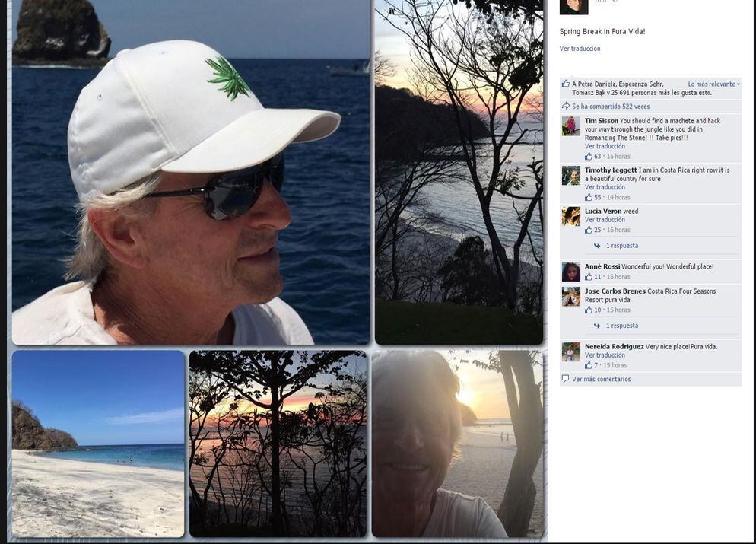
Task: Click "Se ha compartido 522 veces" link
Action: pyautogui.click(x=611, y=107)
